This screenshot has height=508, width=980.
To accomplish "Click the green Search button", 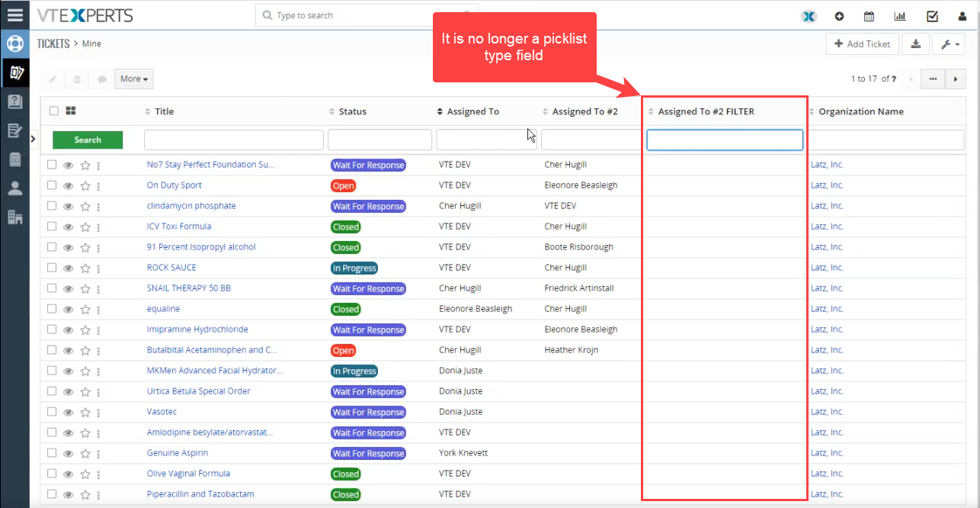I will 88,140.
